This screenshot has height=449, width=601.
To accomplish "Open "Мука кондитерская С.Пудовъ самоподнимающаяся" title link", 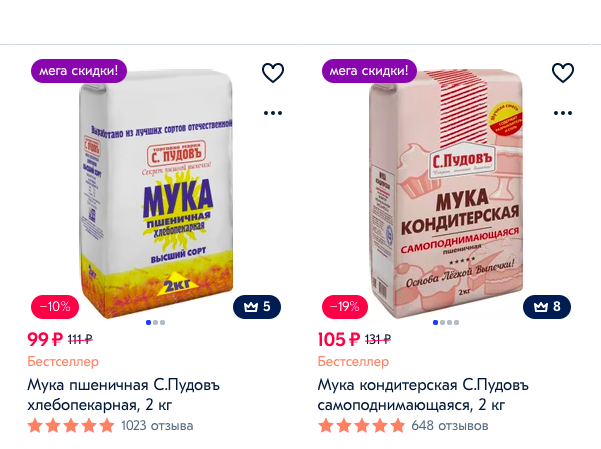I will click(x=423, y=394).
